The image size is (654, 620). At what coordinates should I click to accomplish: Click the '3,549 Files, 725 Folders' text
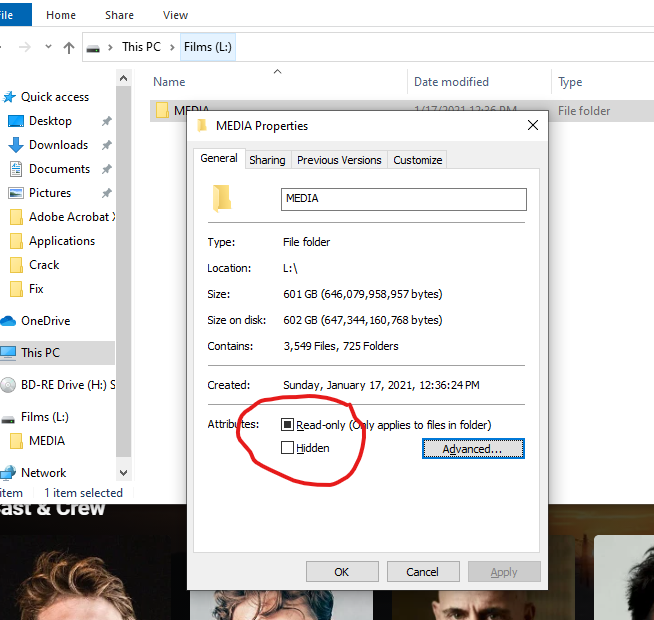[341, 346]
